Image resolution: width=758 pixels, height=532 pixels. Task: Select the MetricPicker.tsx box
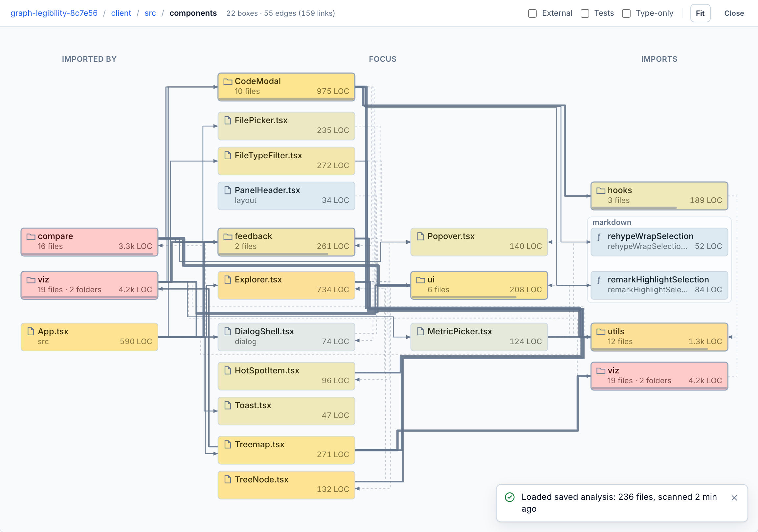(479, 337)
